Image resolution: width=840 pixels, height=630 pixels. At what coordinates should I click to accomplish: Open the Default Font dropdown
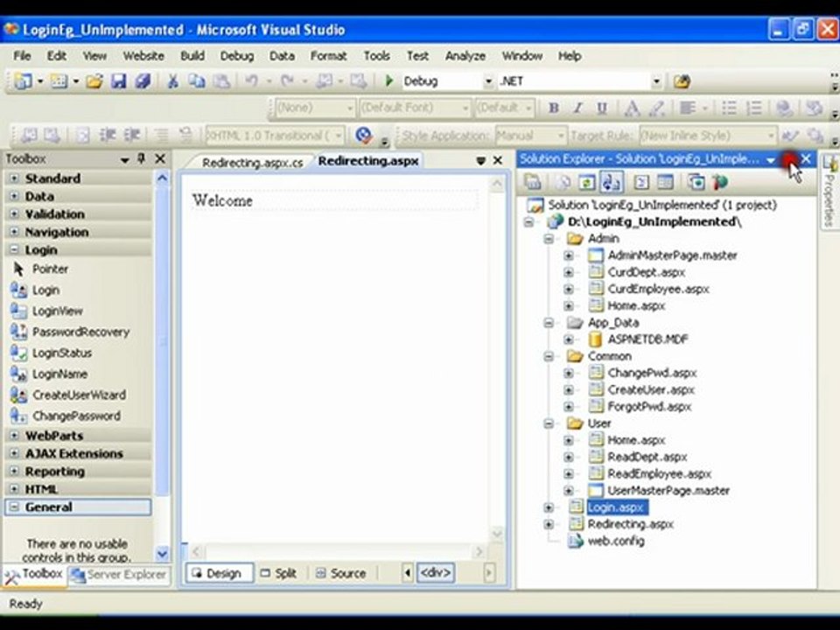pos(465,108)
